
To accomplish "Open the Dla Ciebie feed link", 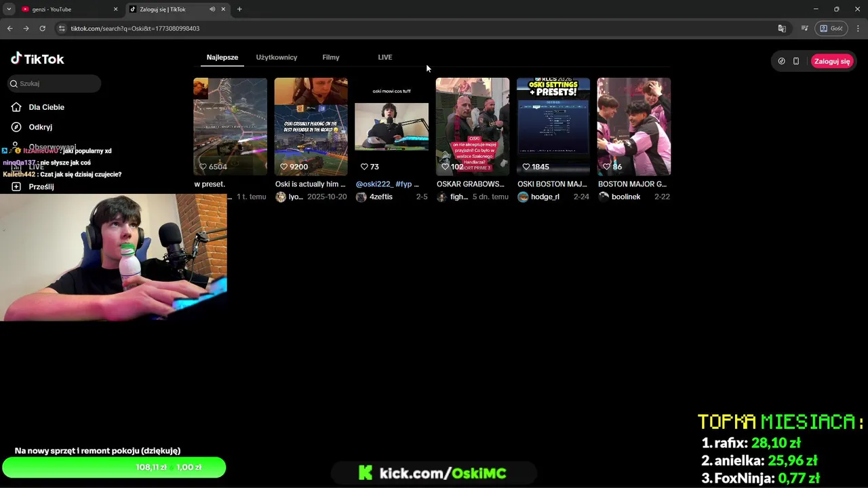I will [46, 107].
